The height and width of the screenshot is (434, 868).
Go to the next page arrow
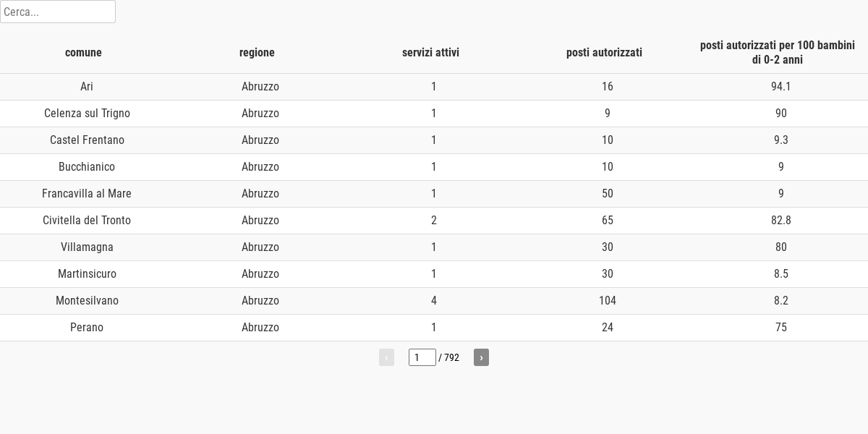[481, 357]
